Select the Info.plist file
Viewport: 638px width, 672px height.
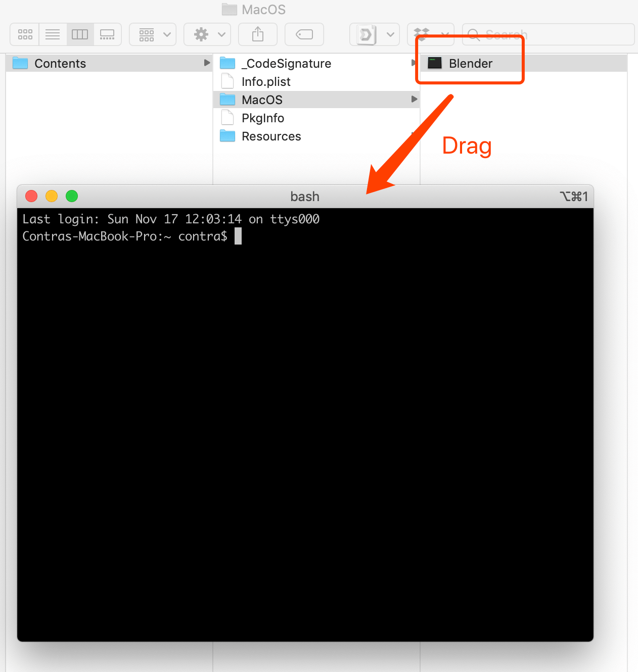click(266, 81)
